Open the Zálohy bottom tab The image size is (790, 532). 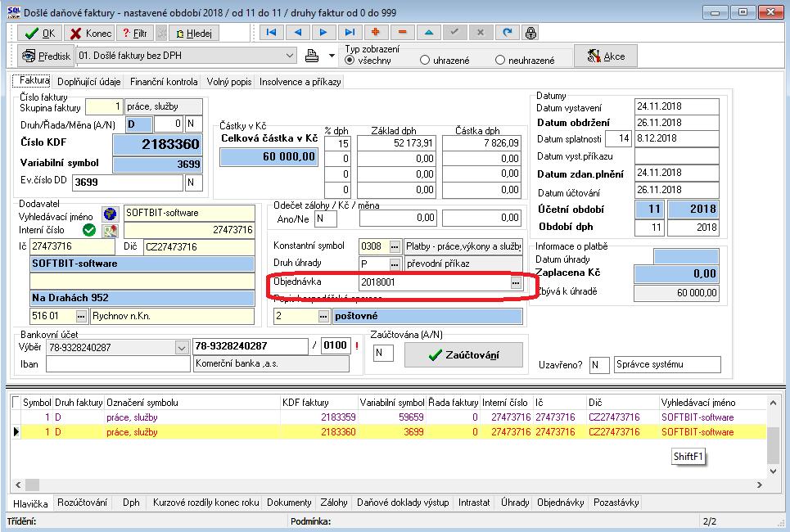pos(334,503)
